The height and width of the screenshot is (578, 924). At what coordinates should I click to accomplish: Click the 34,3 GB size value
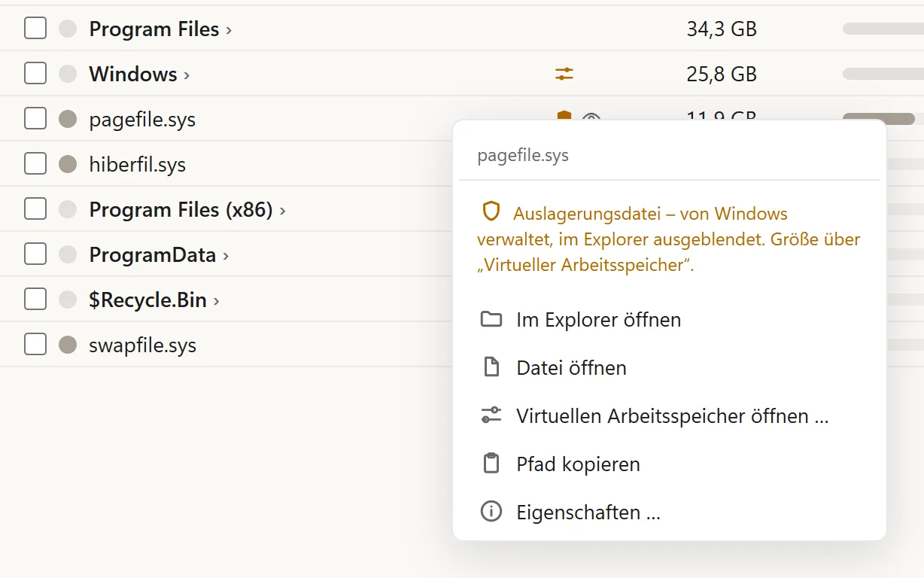pos(722,29)
